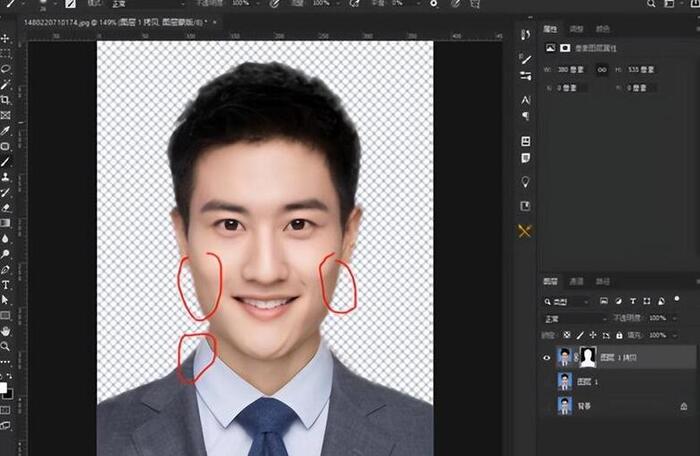
Task: Select the vector mask icon in Properties
Action: [x=565, y=48]
